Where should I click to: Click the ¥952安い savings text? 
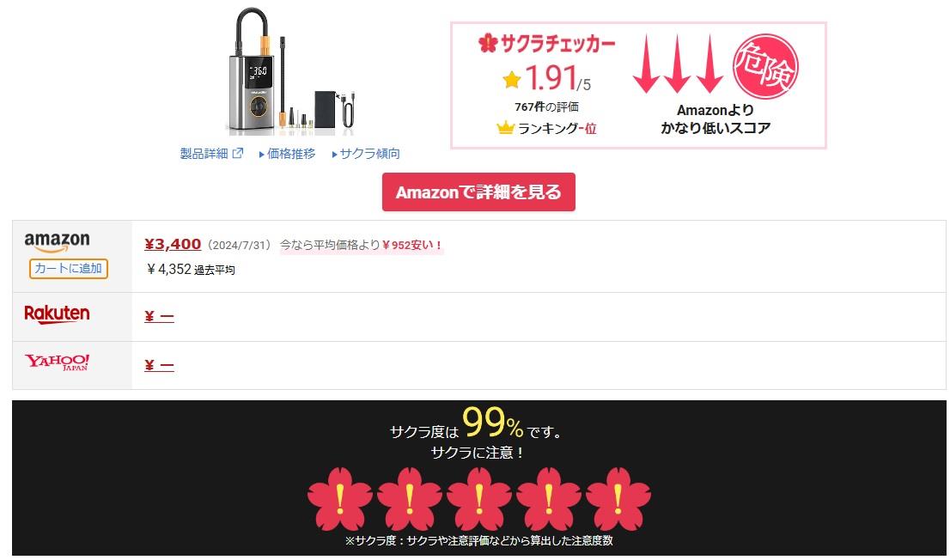[412, 246]
